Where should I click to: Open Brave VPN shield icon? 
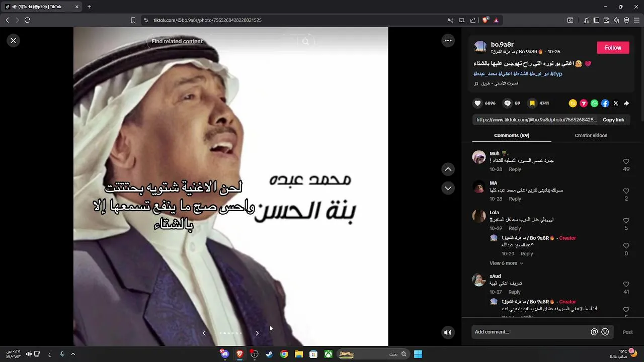(x=626, y=20)
